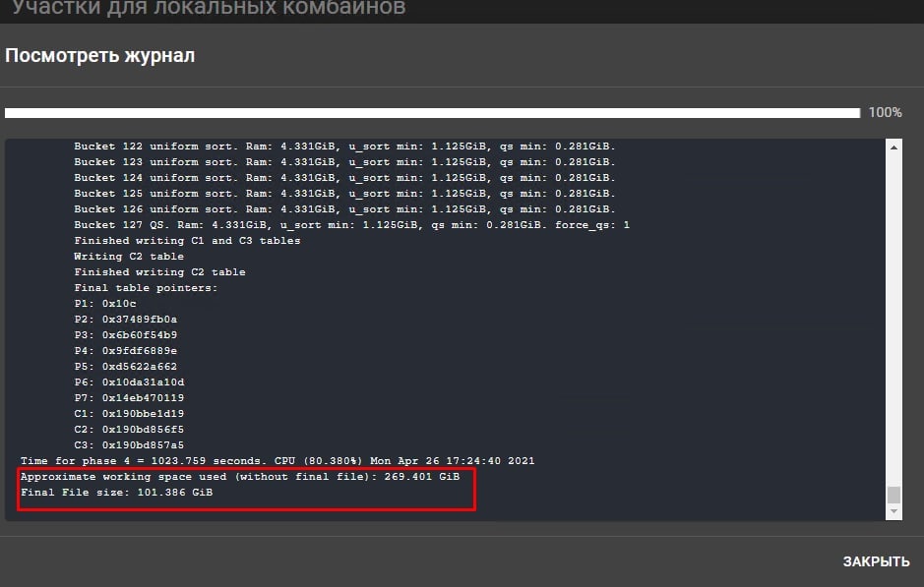The height and width of the screenshot is (587, 924).
Task: Click the 'P7: 0x14eb470119' pointer line
Action: click(x=129, y=398)
